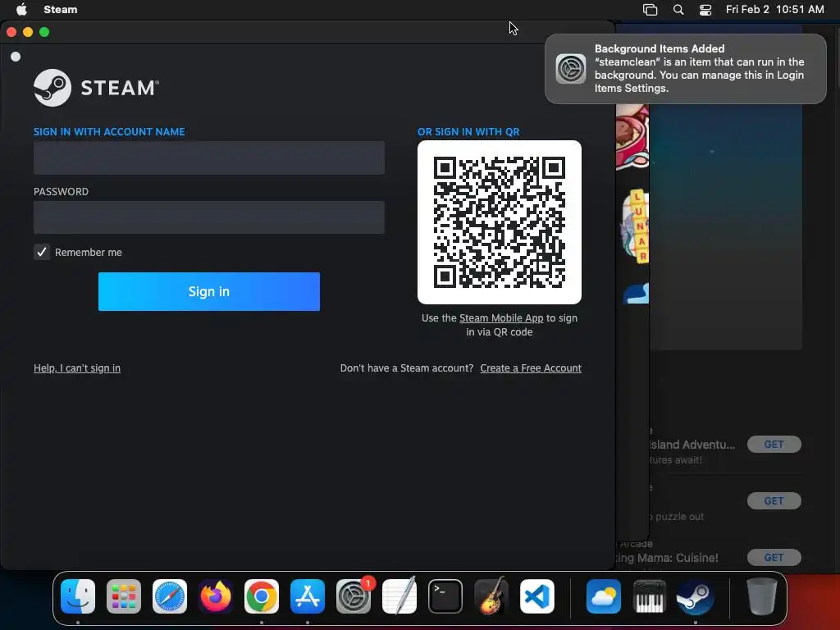Open Spotlight search in the menu bar
The width and height of the screenshot is (840, 630).
(x=678, y=10)
